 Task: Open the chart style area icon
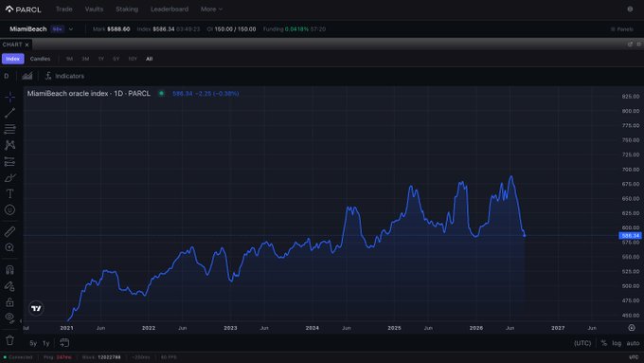tap(27, 76)
